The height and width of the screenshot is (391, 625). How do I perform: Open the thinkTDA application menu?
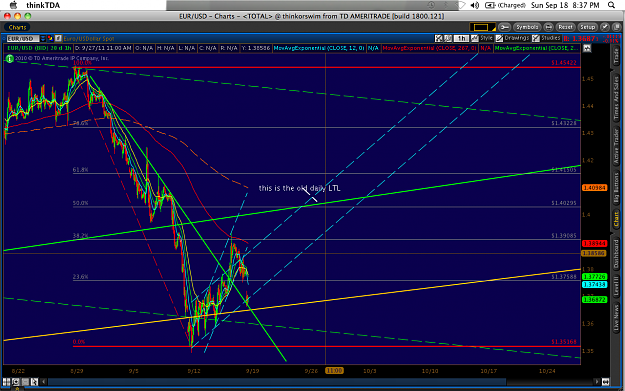point(43,5)
